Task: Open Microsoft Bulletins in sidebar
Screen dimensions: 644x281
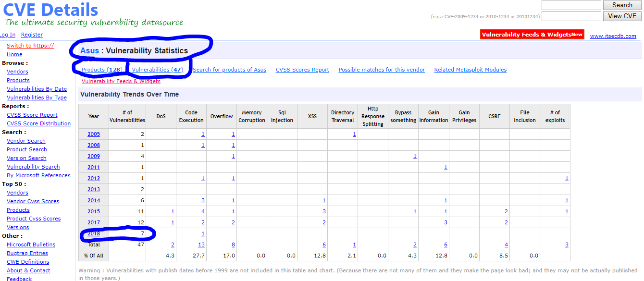Action: 31,244
